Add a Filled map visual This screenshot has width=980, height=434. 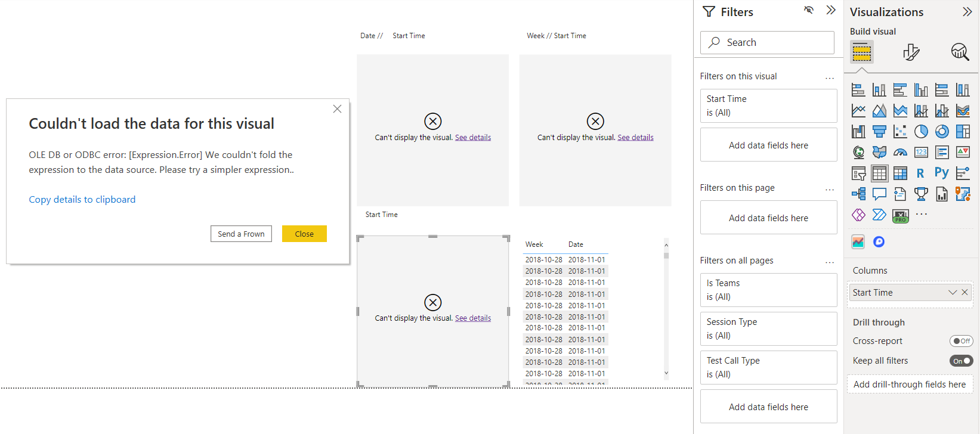tap(879, 152)
